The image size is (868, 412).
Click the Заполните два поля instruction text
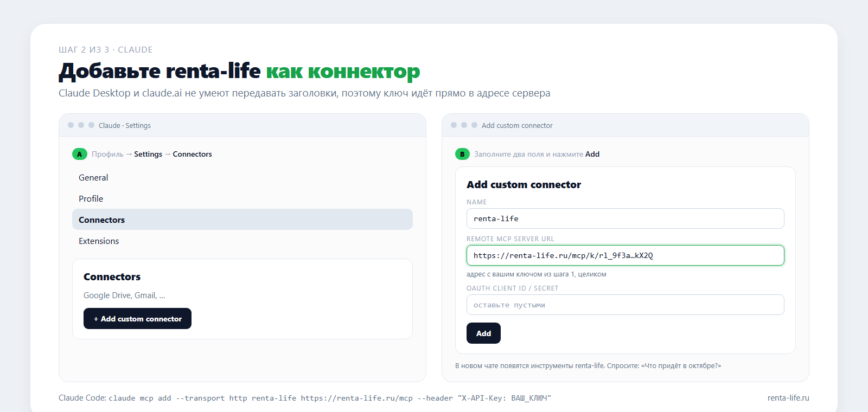click(x=537, y=154)
